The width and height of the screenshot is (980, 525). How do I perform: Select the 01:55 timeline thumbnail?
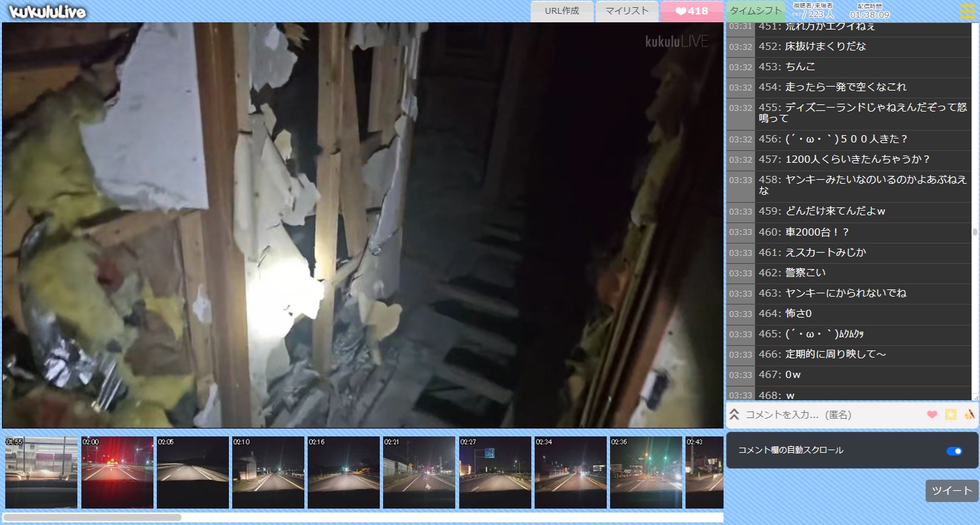pos(41,472)
